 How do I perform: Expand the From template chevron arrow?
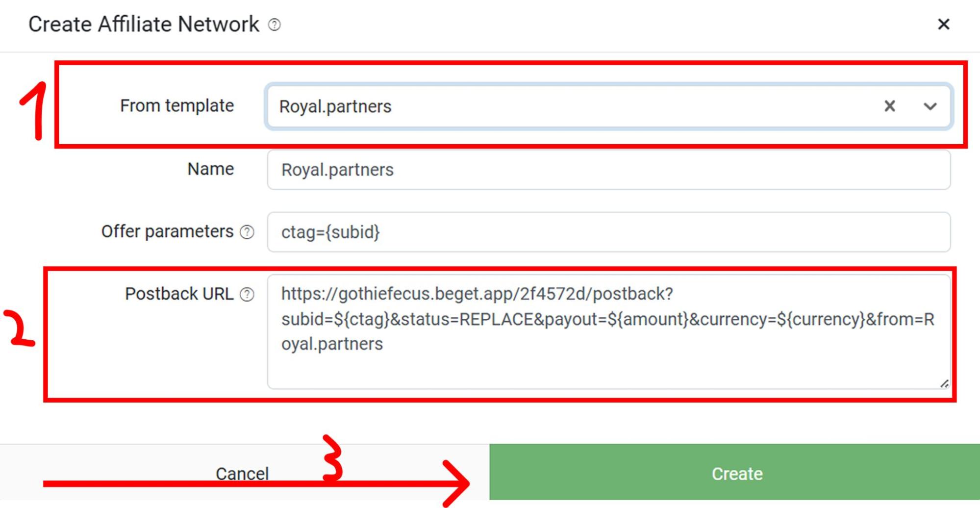pyautogui.click(x=930, y=106)
